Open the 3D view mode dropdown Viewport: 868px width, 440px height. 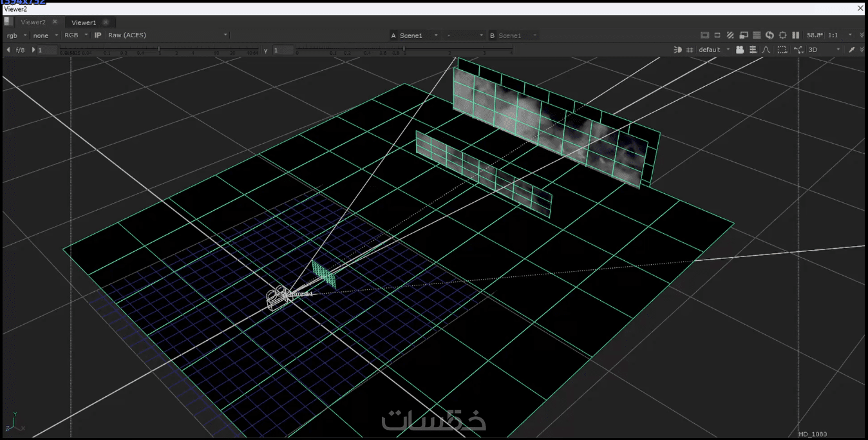(825, 50)
